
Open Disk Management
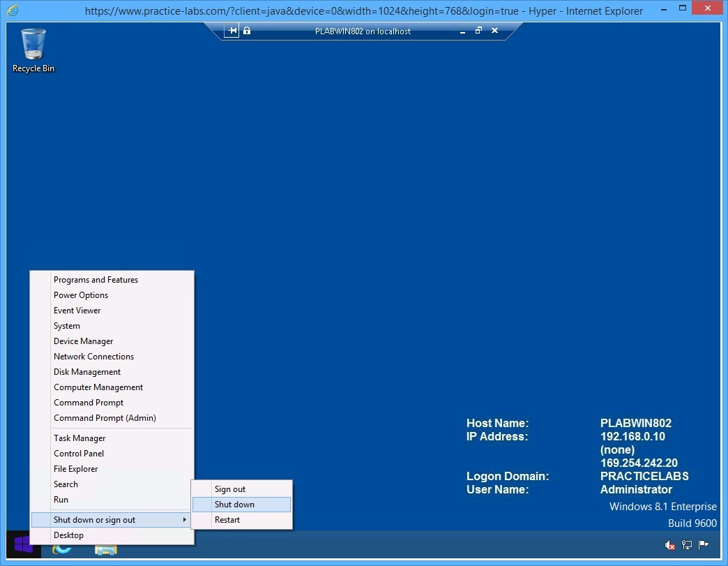click(x=86, y=372)
